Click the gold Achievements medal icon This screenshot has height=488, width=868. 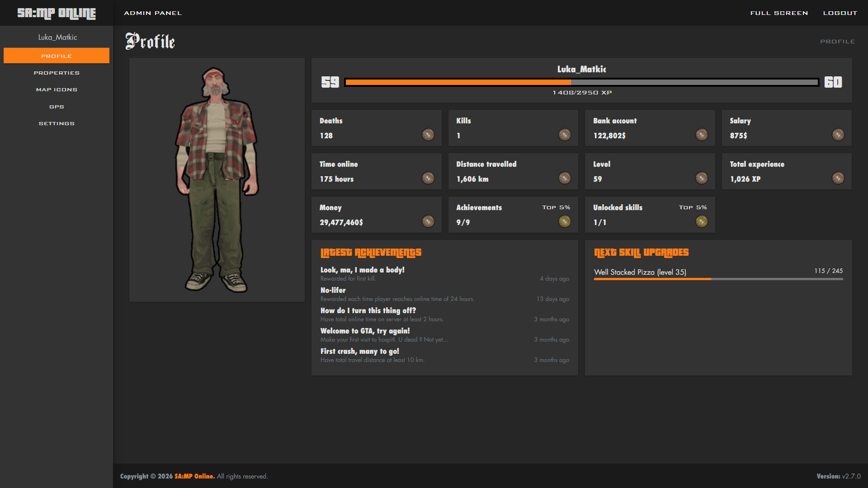coord(564,221)
